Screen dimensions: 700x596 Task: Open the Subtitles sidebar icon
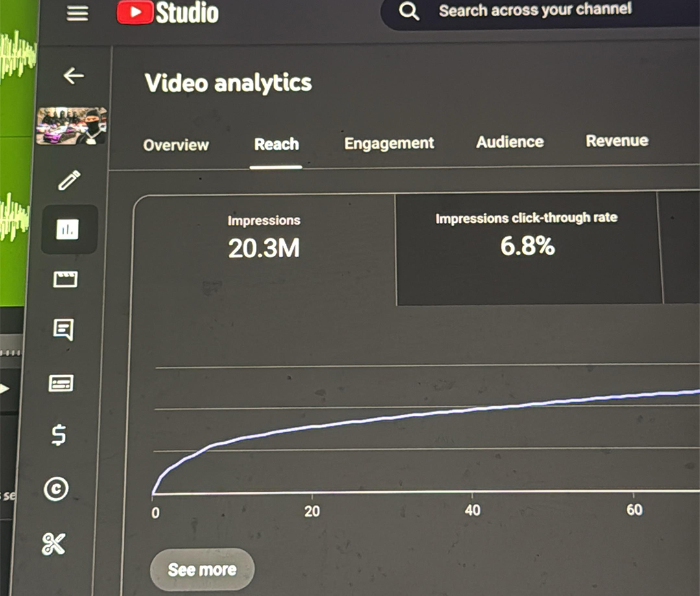62,384
